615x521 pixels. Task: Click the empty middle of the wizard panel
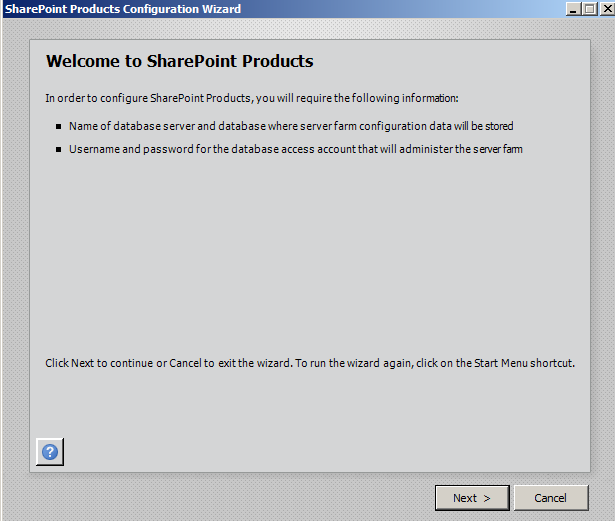(x=310, y=250)
